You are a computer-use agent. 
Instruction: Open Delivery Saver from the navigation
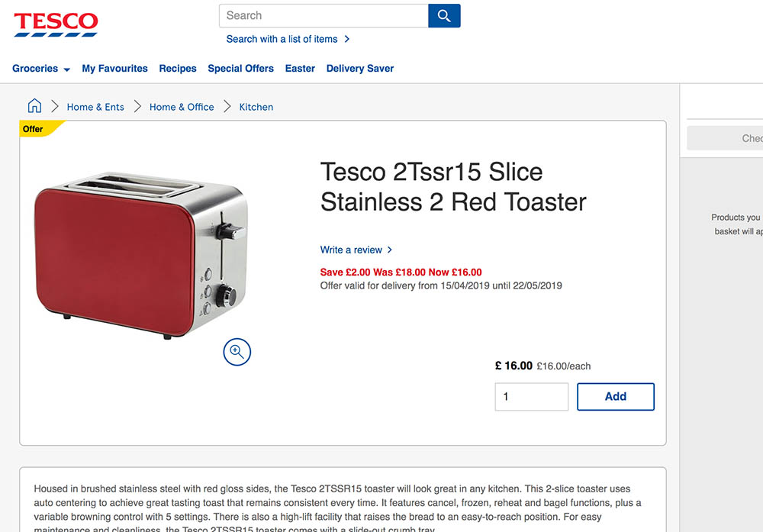click(360, 69)
